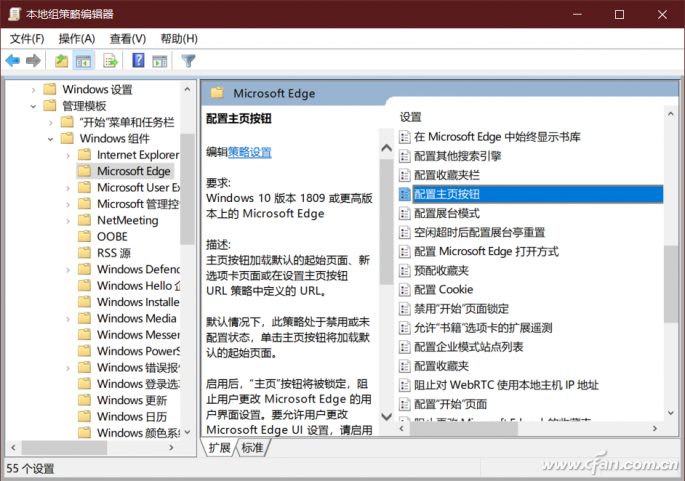The width and height of the screenshot is (685, 481).
Task: Click description pane scroll up arrow
Action: (x=386, y=148)
